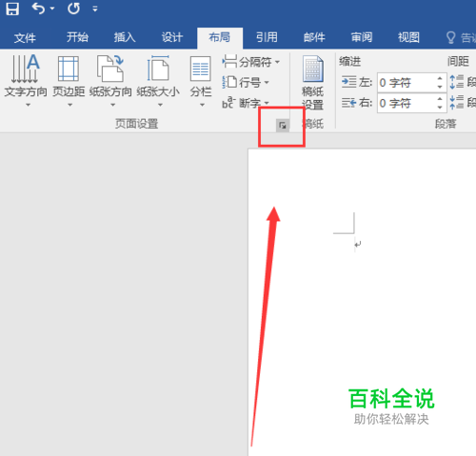Open 分栏 columns options
Viewport: 476px width, 456px height.
[x=201, y=81]
